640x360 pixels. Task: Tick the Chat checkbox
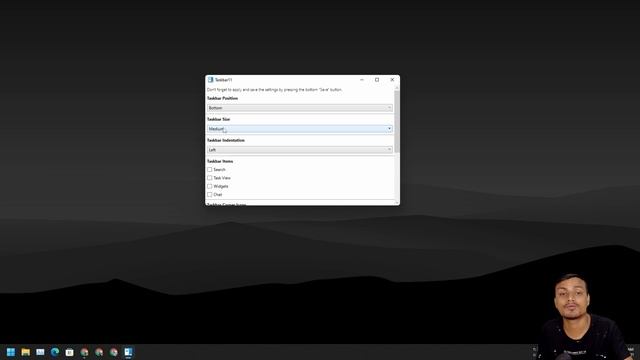click(x=209, y=195)
